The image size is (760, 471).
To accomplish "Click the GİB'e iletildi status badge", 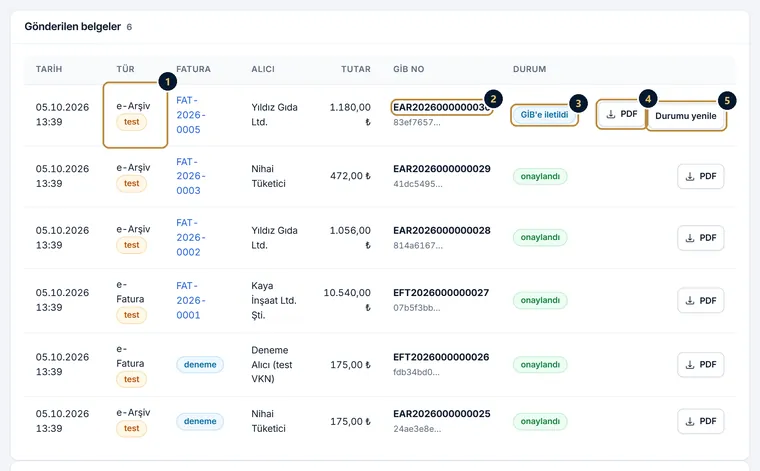I will [x=544, y=115].
